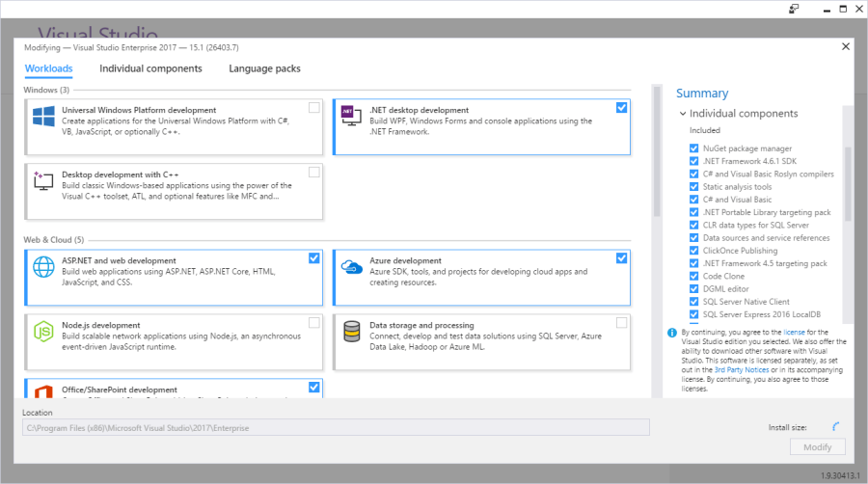Click the Office/SharePoint development icon
Image resolution: width=868 pixels, height=484 pixels.
pos(43,391)
